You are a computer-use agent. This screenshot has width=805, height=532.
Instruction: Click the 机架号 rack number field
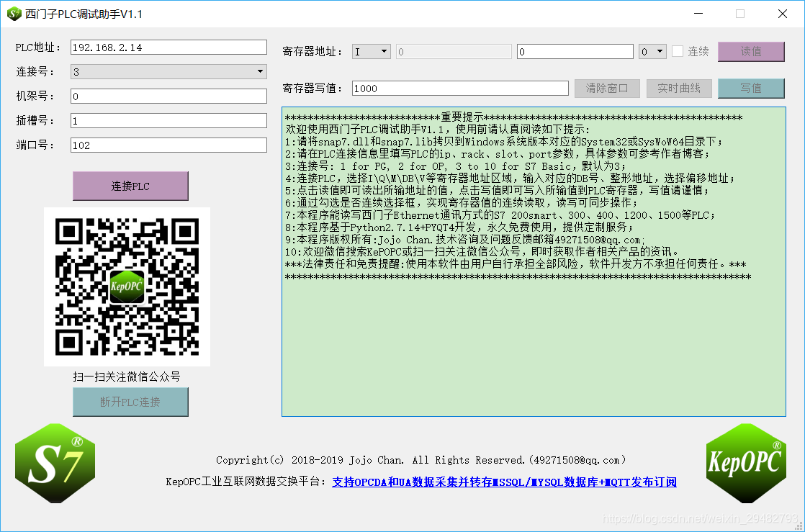coord(167,96)
